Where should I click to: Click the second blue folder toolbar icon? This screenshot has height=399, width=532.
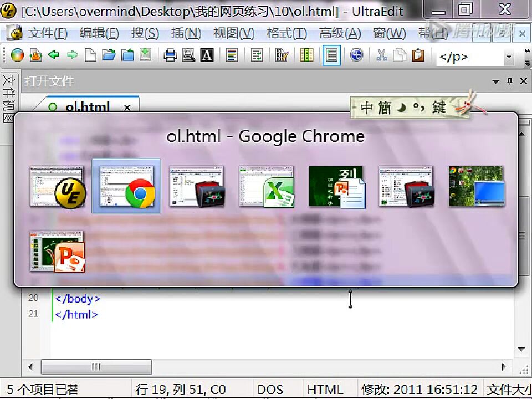[x=127, y=55]
